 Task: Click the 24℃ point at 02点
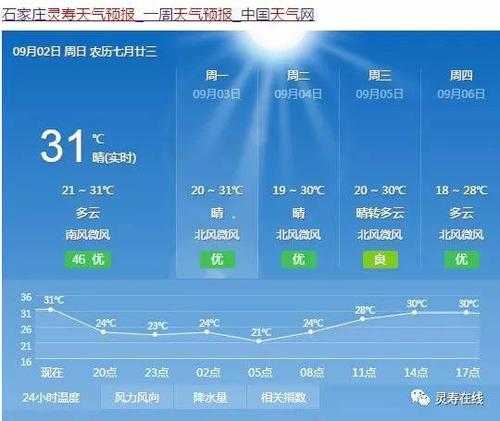coord(207,332)
